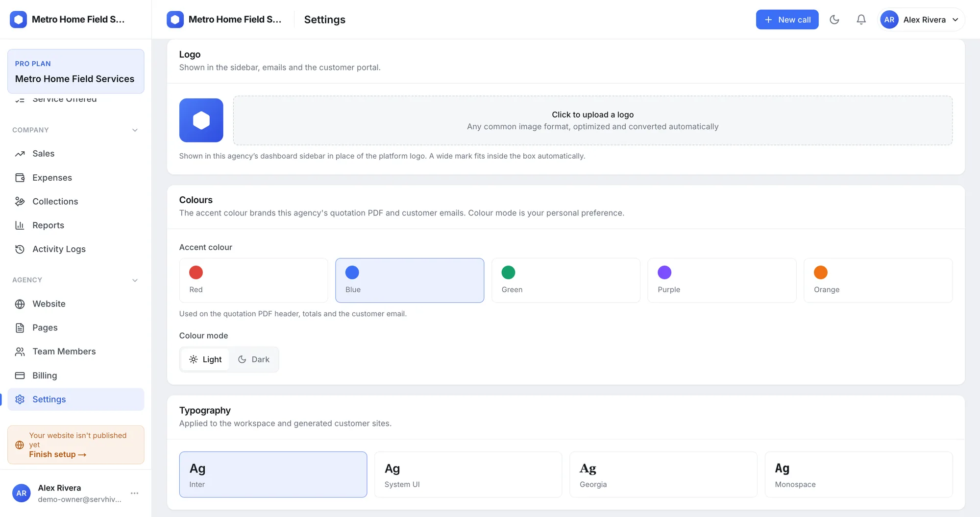
Task: Collapse the AGENCY section chevron
Action: click(135, 280)
